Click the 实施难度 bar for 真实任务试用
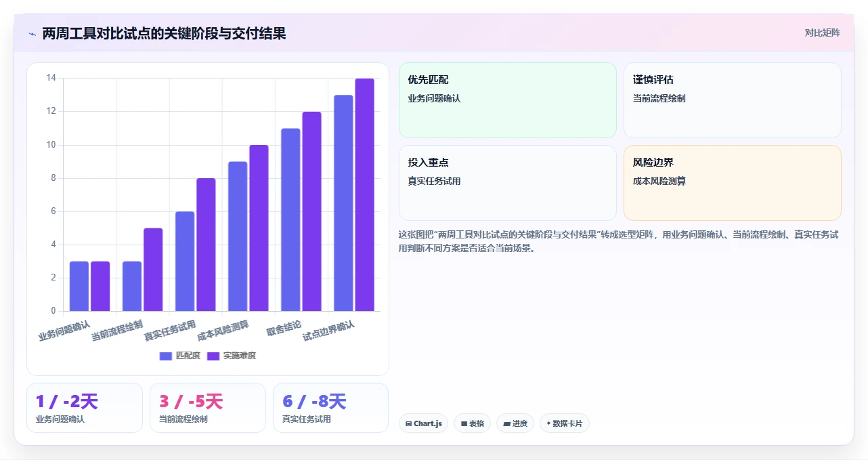The width and height of the screenshot is (868, 460). point(206,245)
